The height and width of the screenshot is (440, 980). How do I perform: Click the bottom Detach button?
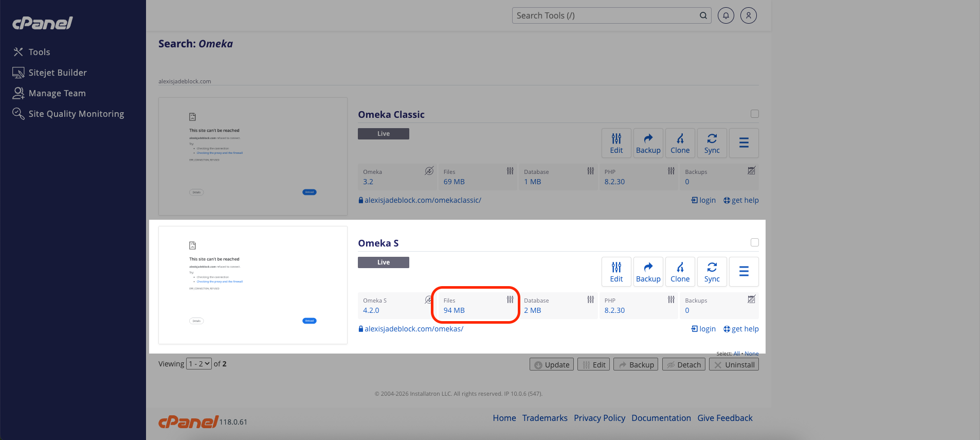click(x=684, y=364)
